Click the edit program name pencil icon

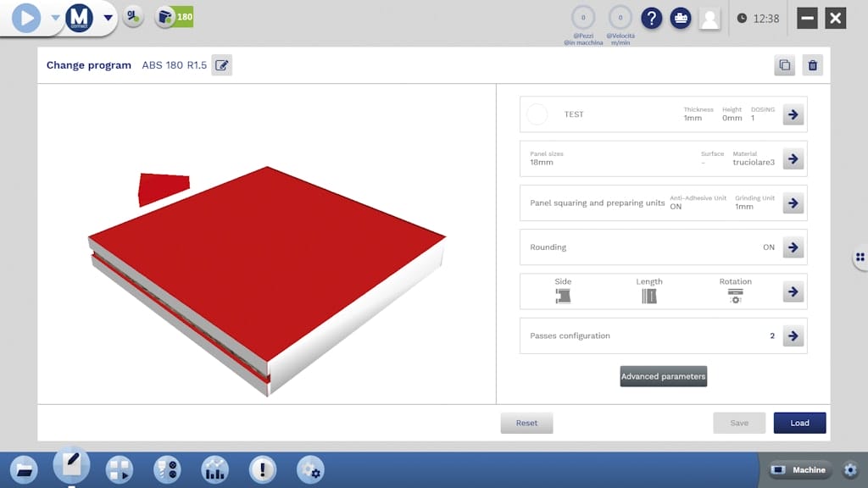click(x=221, y=65)
